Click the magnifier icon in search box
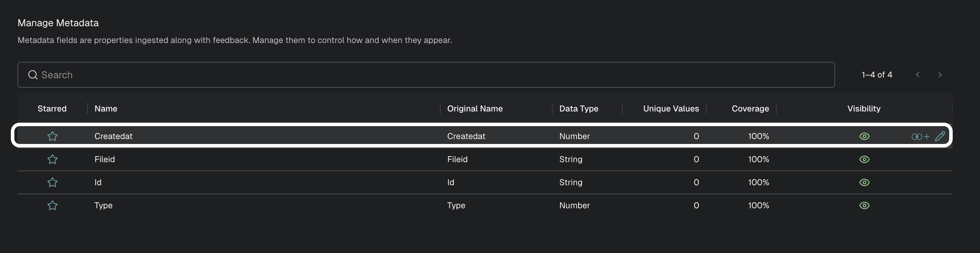Screen dimensions: 980x253 coord(33,75)
